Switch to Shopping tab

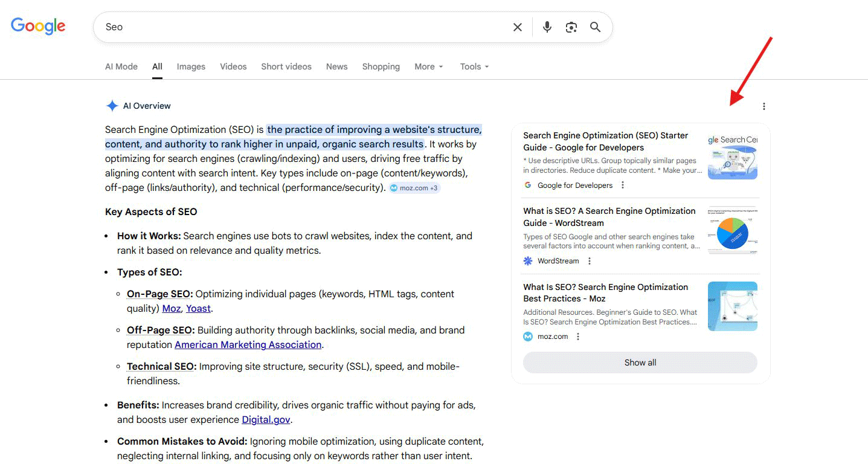(x=381, y=66)
